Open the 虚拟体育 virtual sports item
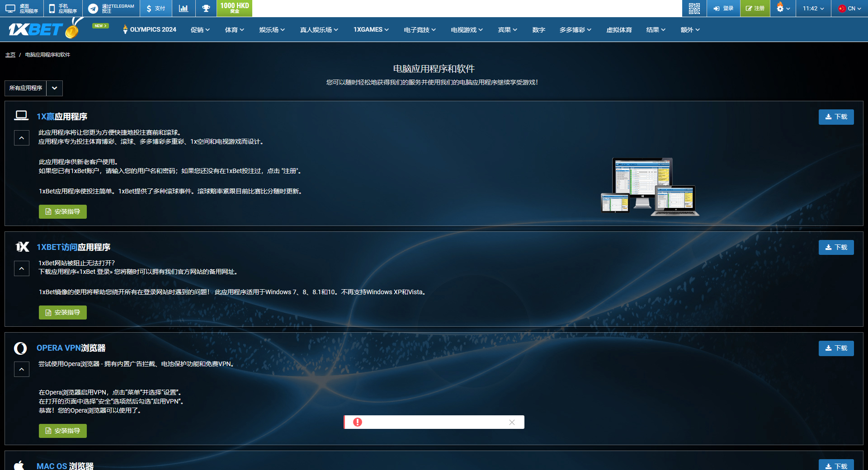868x470 pixels. click(619, 30)
